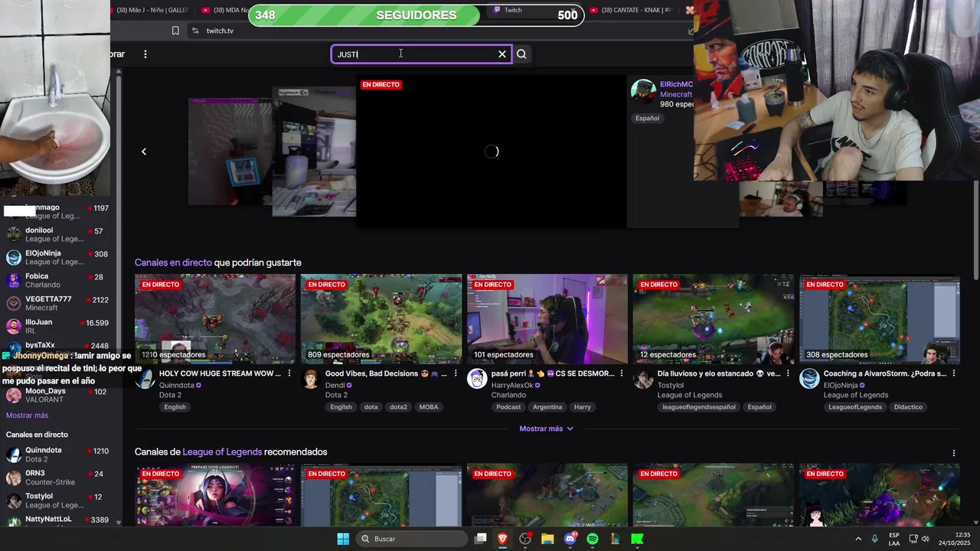Go to previous carousel stream arrow
Viewport: 980px width, 551px height.
(x=144, y=152)
